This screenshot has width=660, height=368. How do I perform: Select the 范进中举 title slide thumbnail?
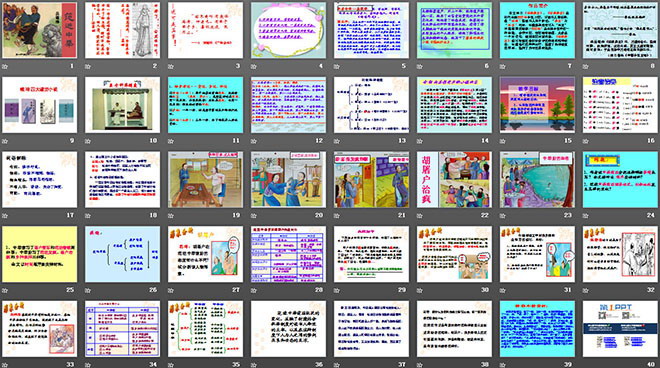40,30
